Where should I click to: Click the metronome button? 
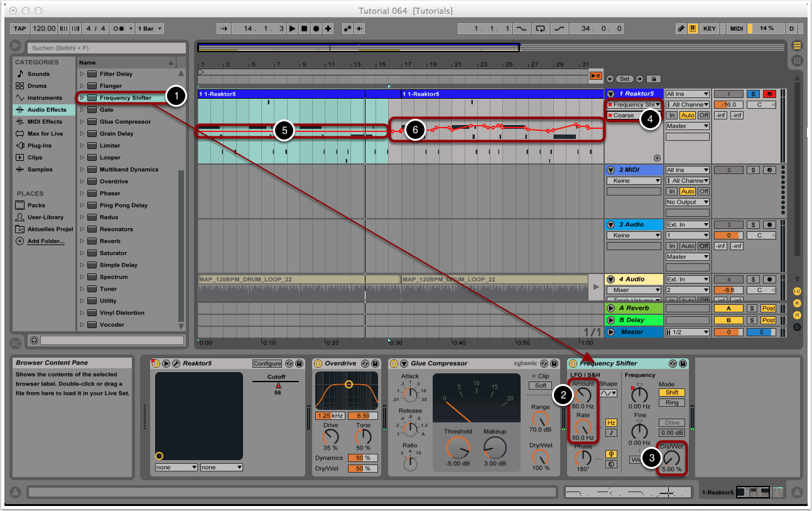click(119, 29)
